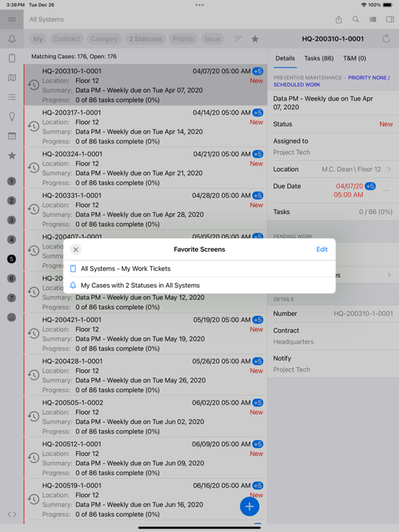This screenshot has width=399, height=532.
Task: Select sidebar shortcut number 5
Action: [x=12, y=259]
